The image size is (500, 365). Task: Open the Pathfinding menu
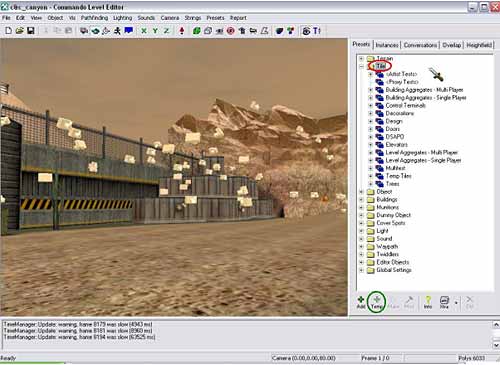[x=94, y=18]
